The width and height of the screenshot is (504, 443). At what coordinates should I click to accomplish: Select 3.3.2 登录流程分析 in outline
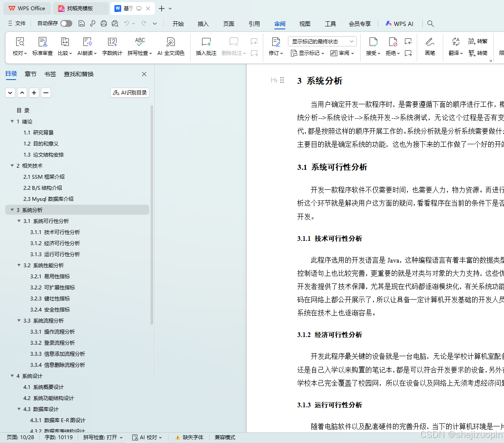click(52, 343)
